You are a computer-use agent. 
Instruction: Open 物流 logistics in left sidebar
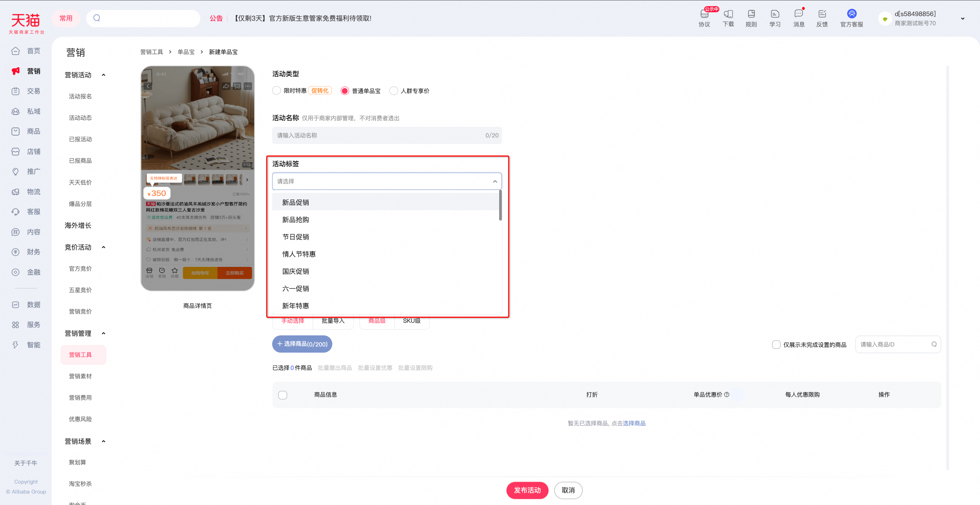[x=26, y=192]
